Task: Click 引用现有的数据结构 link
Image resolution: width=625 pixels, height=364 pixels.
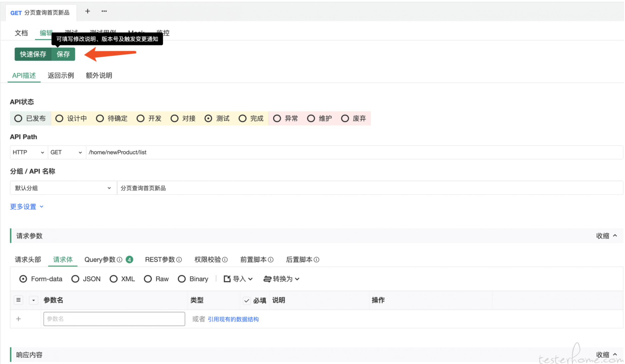Action: pyautogui.click(x=233, y=319)
